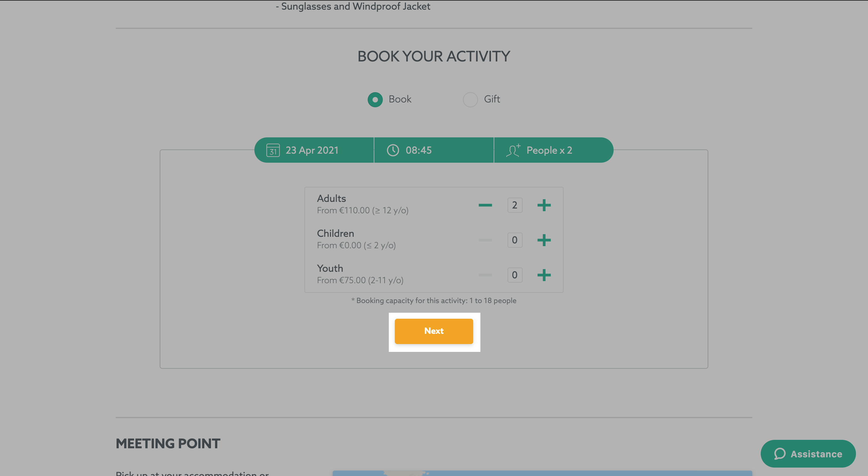Add a youth with the Youth plus icon
The width and height of the screenshot is (868, 476).
click(544, 275)
